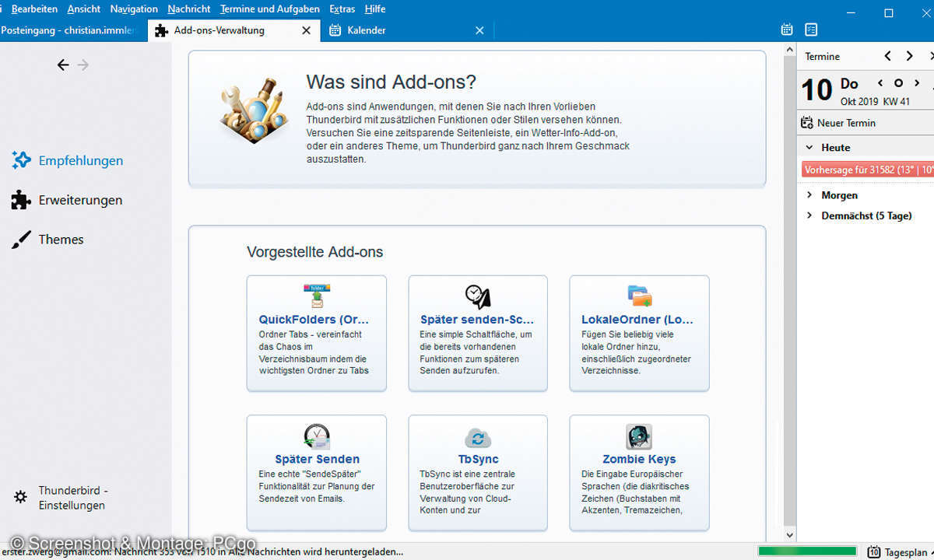934x560 pixels.
Task: Switch to the Kalender tab
Action: tap(406, 30)
